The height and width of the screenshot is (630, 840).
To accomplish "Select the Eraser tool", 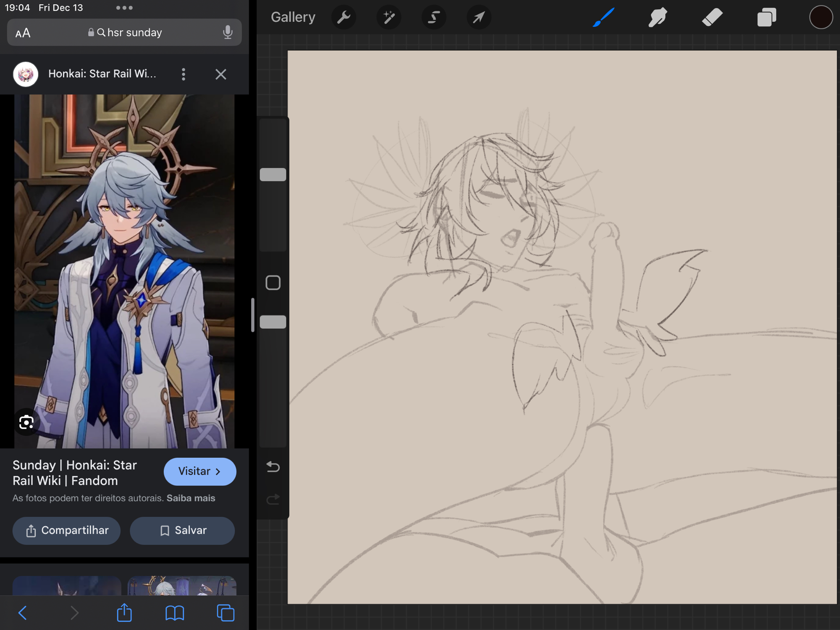I will 712,17.
